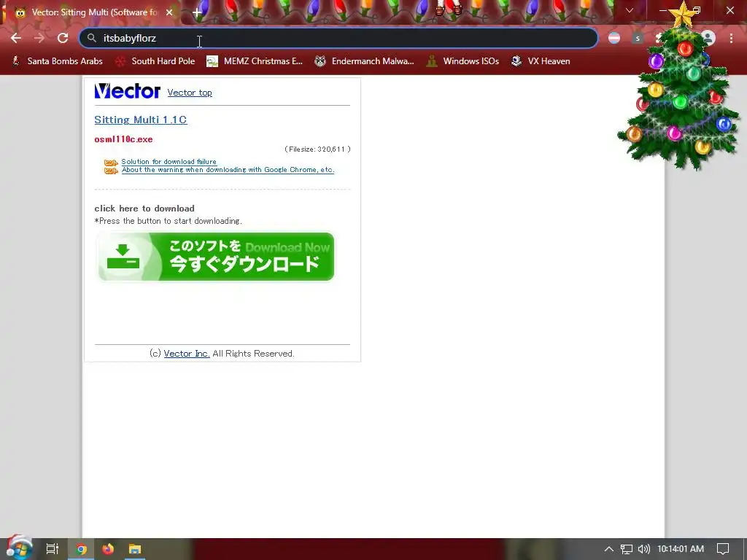Open a new browser tab
Viewport: 747px width, 560px height.
[197, 13]
